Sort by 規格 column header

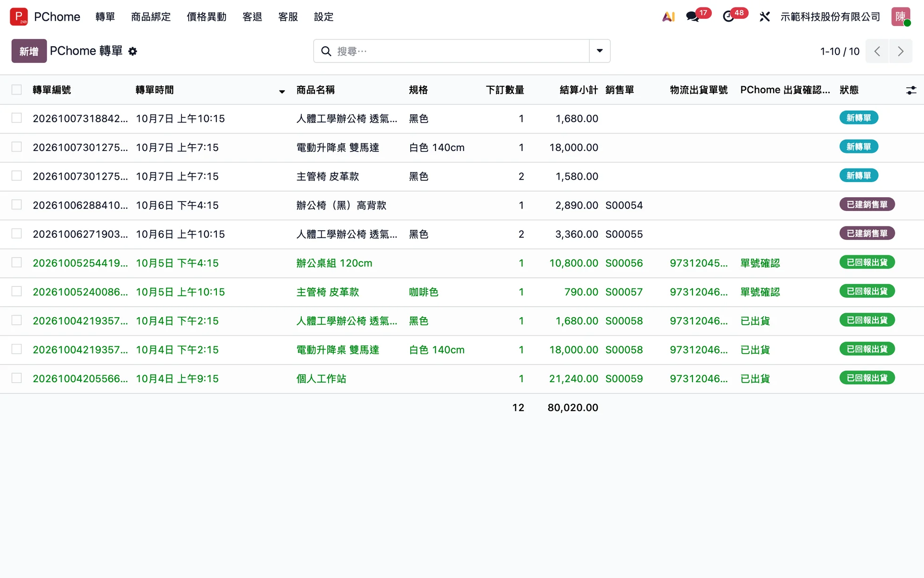418,90
